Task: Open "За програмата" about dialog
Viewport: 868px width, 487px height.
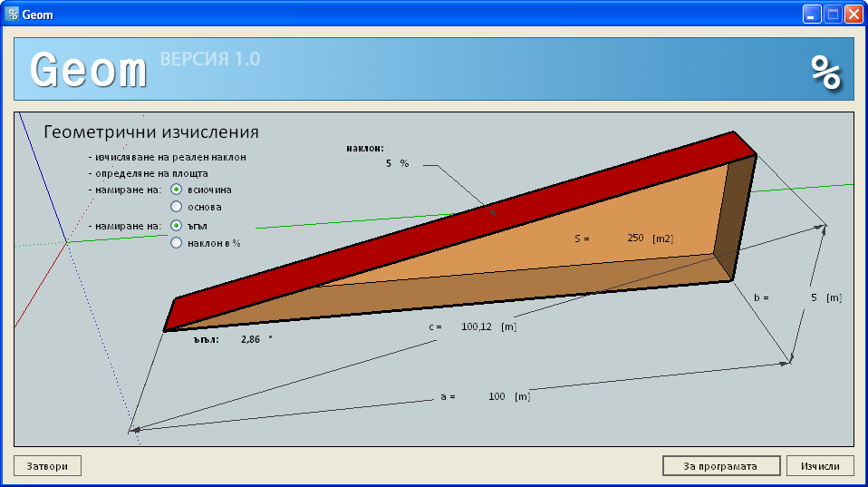Action: pos(721,466)
